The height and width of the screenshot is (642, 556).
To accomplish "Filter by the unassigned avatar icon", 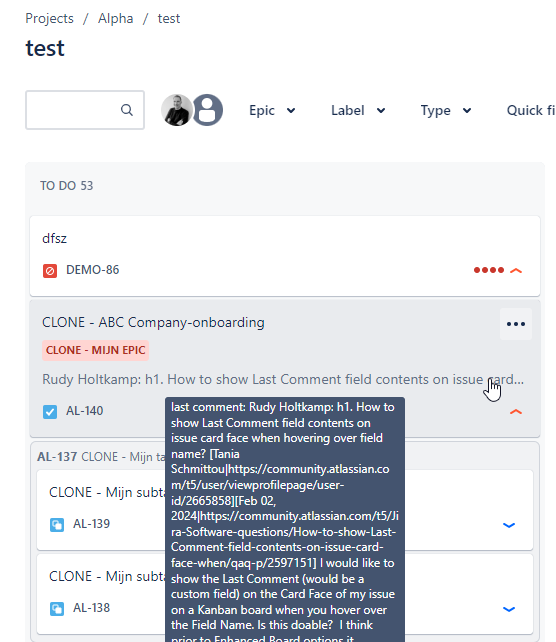I will [x=208, y=110].
